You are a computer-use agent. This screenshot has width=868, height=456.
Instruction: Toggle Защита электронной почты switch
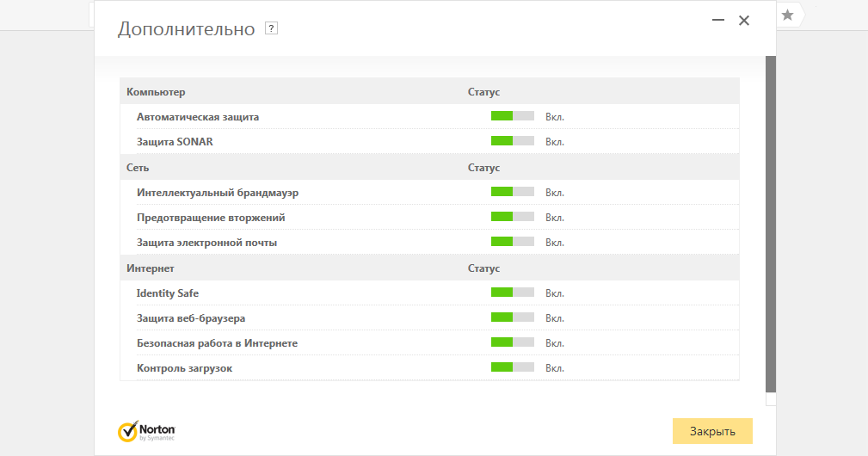[513, 242]
